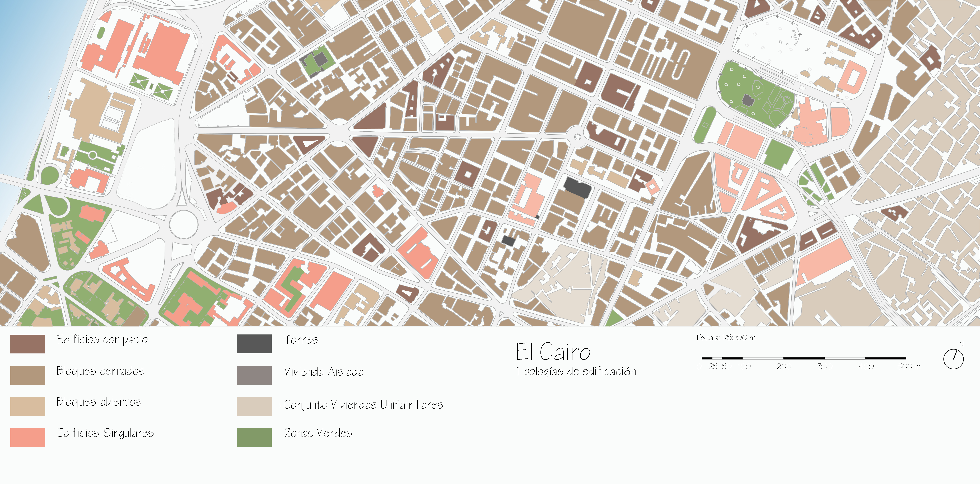Click the scale bar '300' label

click(x=825, y=367)
